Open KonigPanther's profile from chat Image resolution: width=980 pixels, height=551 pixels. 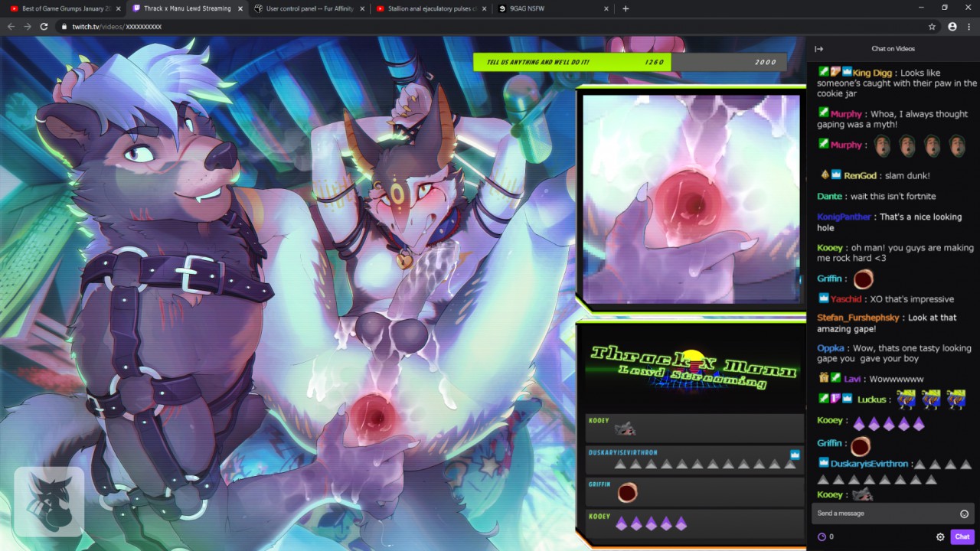coord(844,217)
